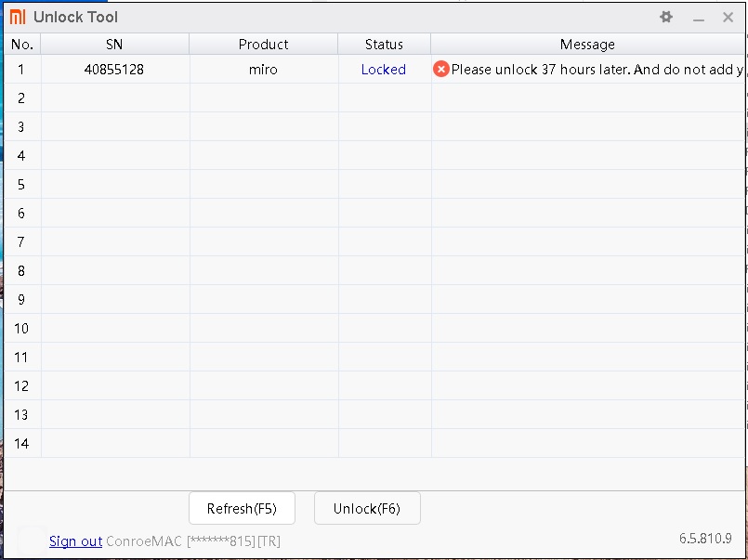Click the red error icon in the Message column
The height and width of the screenshot is (560, 748).
click(440, 70)
